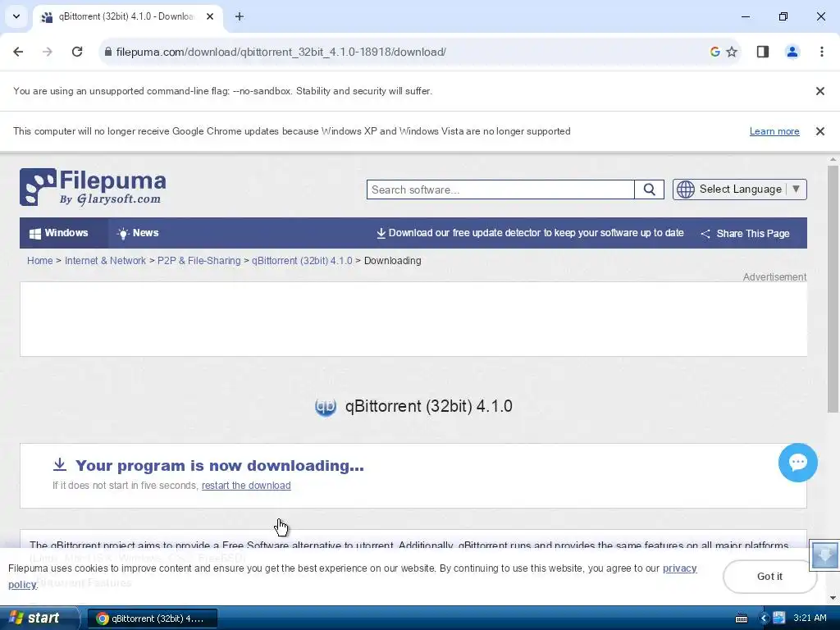The height and width of the screenshot is (630, 840).
Task: Open a new tab with plus button
Action: [240, 16]
